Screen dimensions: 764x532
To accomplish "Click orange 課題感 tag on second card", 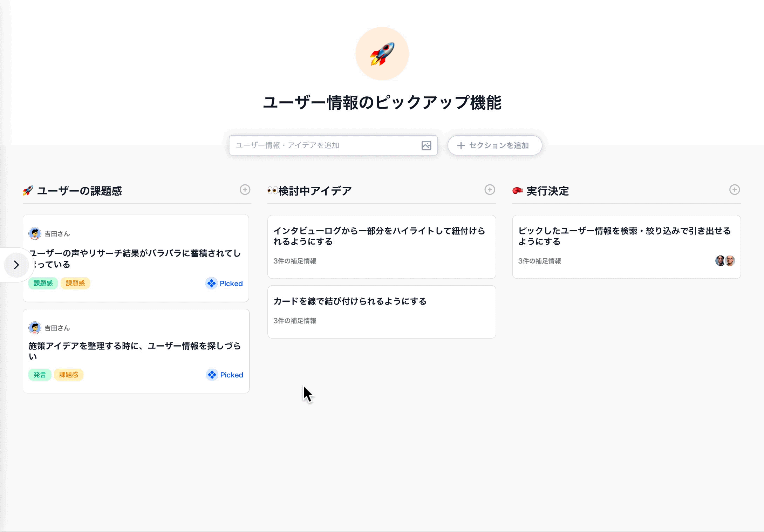I will click(69, 375).
